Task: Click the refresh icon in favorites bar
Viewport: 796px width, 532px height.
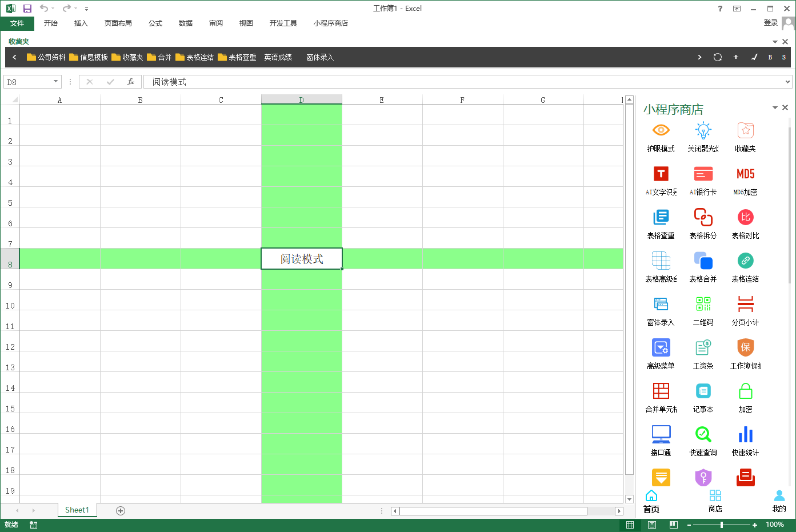Action: pyautogui.click(x=718, y=57)
